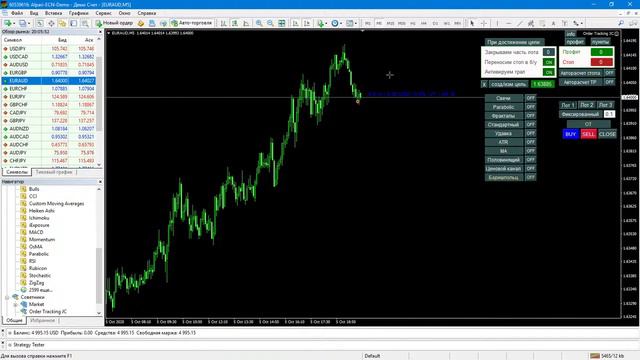Toggle the Ценовой канал OFF switch
This screenshot has height=360, width=640.
[x=530, y=168]
